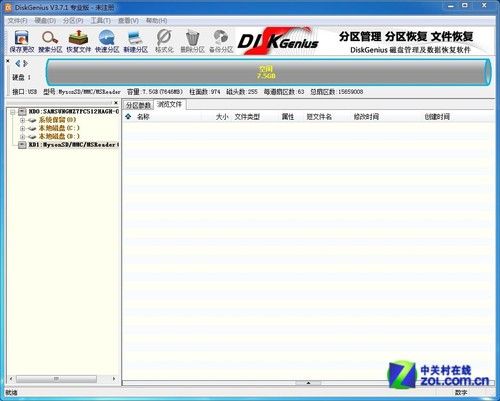Click 就绪 in the status bar
The image size is (500, 401).
coord(11,393)
